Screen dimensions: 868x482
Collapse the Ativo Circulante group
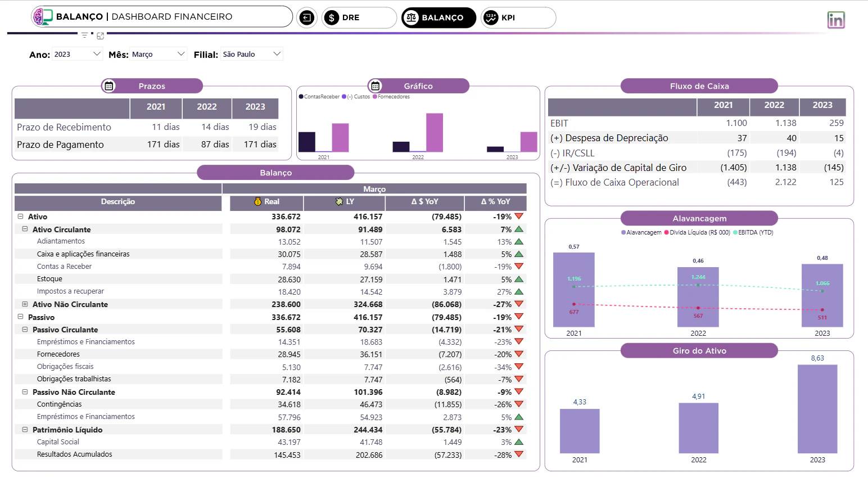25,229
